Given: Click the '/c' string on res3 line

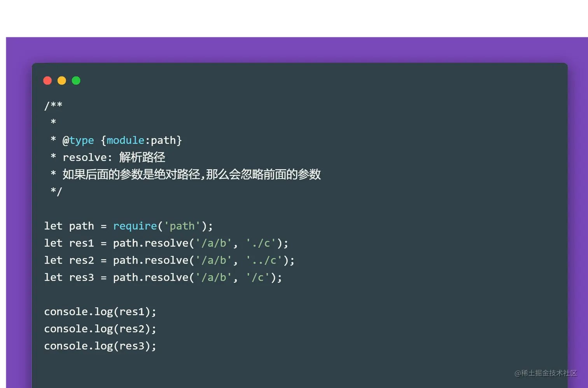Looking at the screenshot, I should click(x=257, y=277).
